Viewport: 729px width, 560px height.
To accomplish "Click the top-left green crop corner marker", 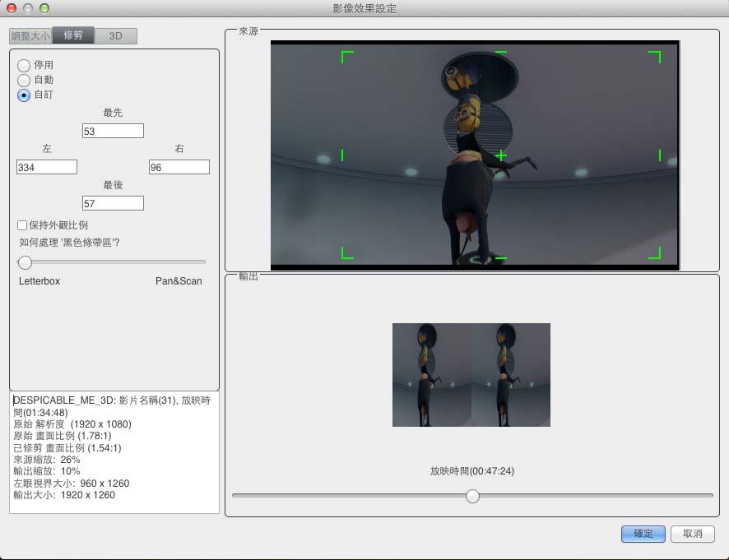I will pyautogui.click(x=345, y=55).
